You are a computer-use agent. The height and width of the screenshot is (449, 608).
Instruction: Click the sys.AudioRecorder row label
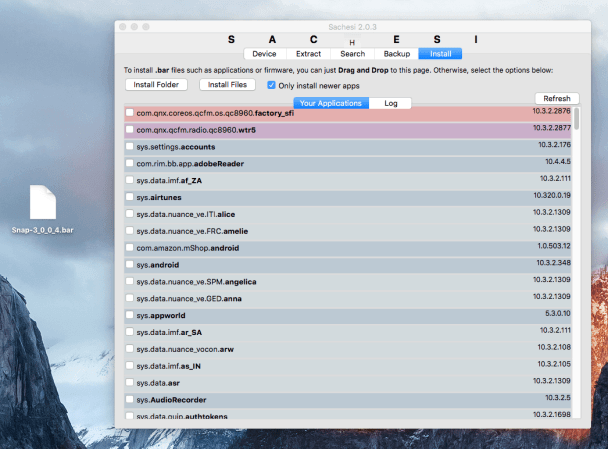coord(171,400)
